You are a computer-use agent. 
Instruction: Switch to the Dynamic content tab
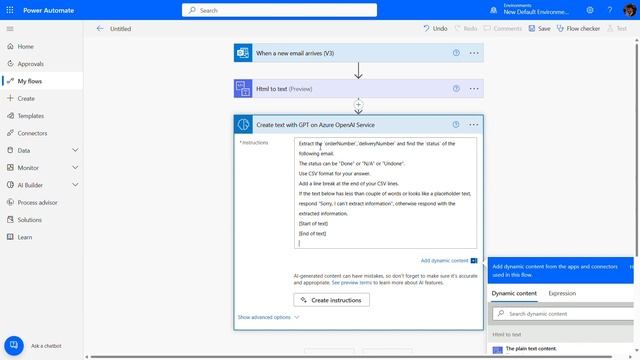[514, 293]
